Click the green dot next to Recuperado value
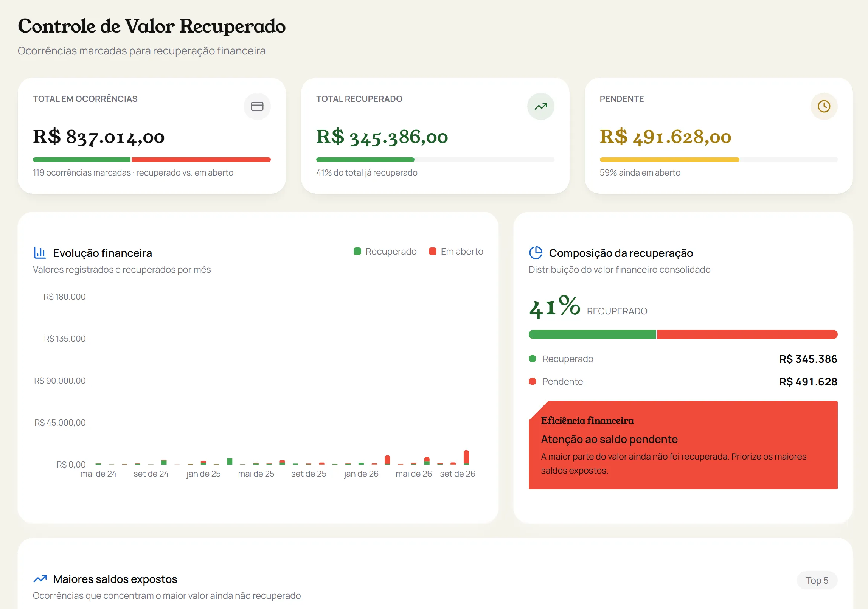 533,359
